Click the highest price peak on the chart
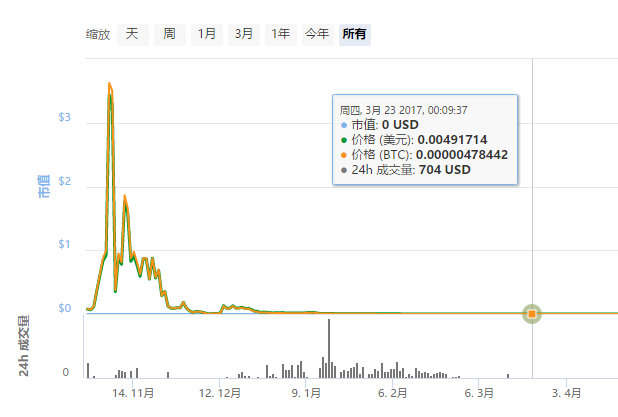618x417 pixels. tap(109, 85)
